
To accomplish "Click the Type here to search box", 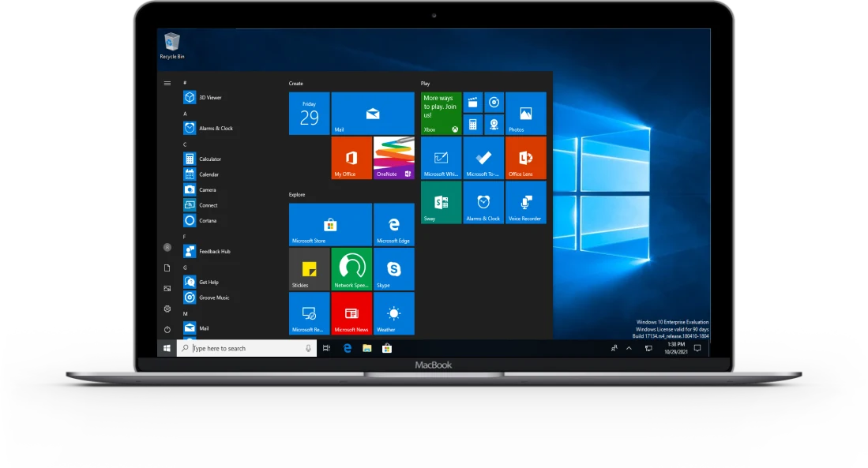I will [x=246, y=348].
